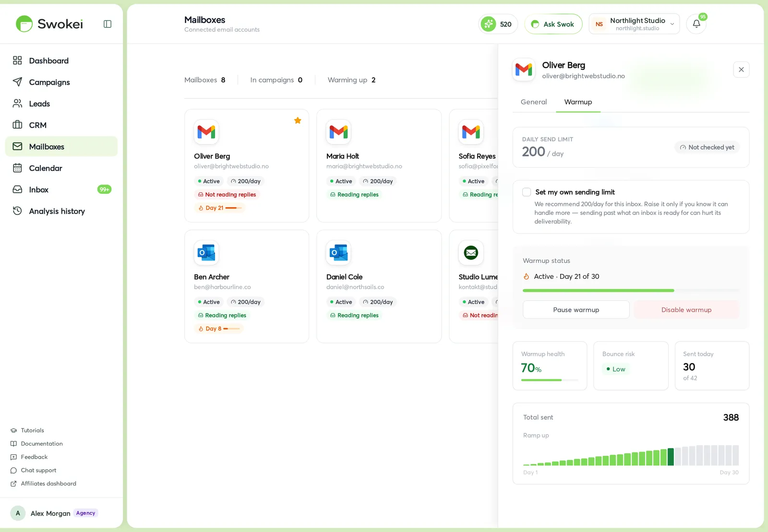Enable the Set my own sending limit checkbox

527,192
